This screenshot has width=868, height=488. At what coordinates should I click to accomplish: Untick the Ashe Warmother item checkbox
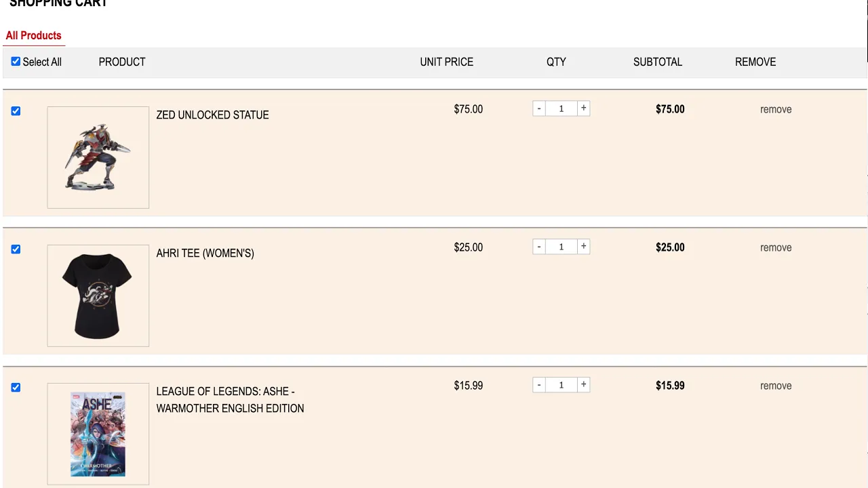(16, 388)
